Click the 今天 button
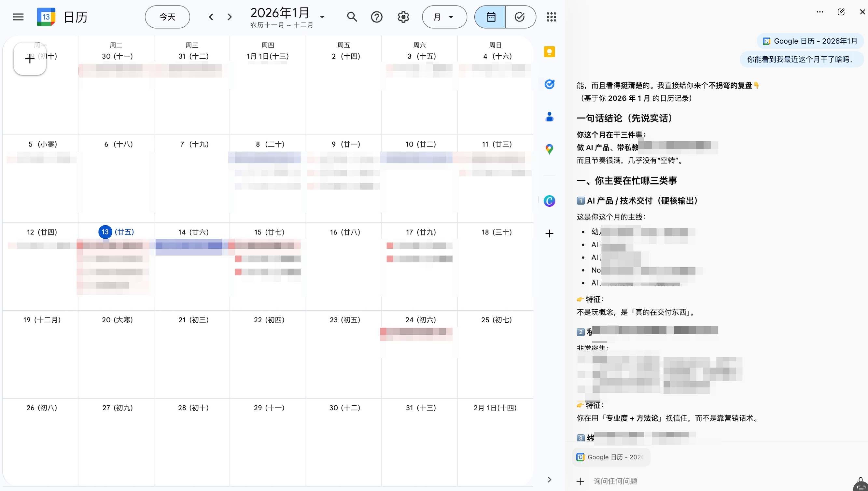Viewport: 868px width, 491px height. coord(167,17)
